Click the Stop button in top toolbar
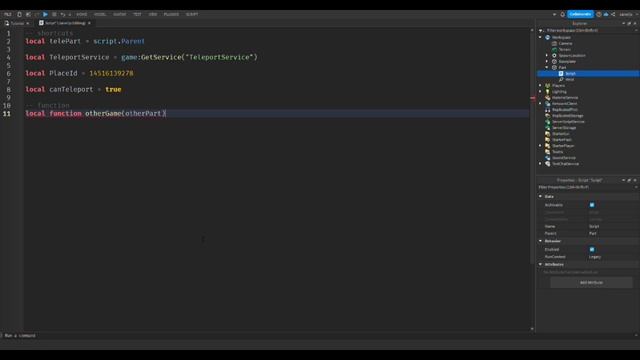 54,14
